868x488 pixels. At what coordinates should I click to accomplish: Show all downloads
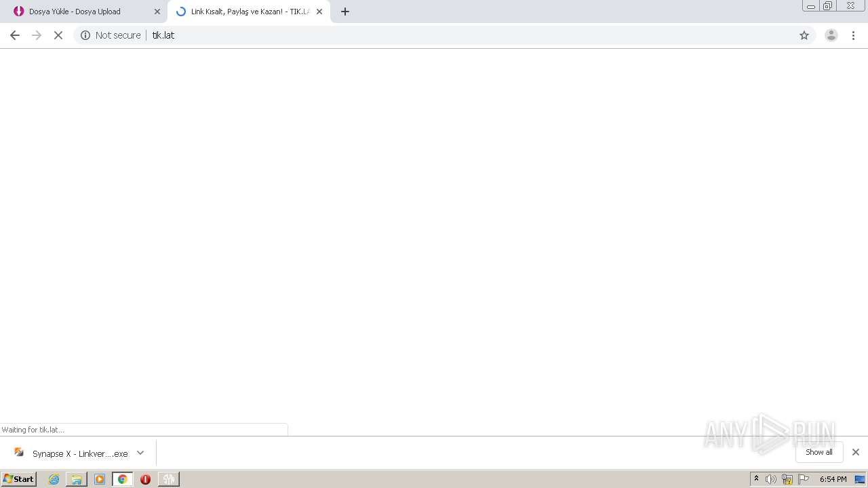(x=819, y=452)
